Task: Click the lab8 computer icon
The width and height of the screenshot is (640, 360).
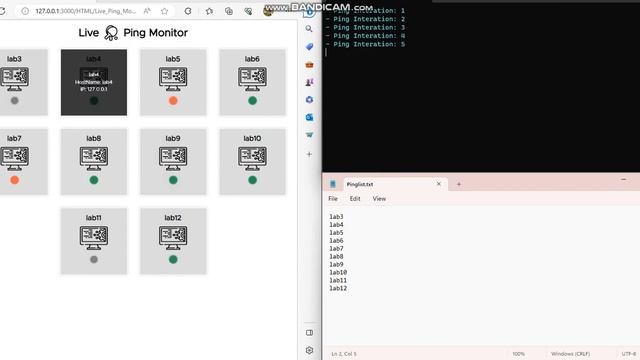Action: click(94, 159)
